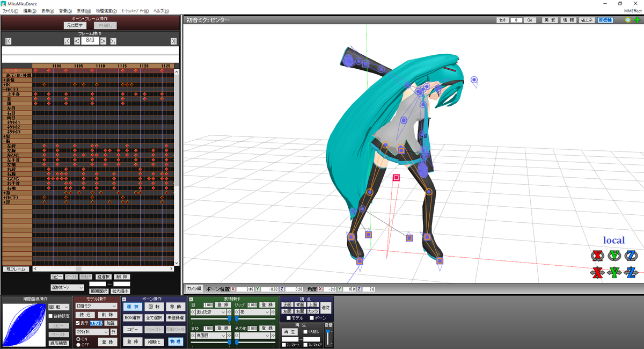
Task: Open the 表示(V) menu
Action: (48, 11)
